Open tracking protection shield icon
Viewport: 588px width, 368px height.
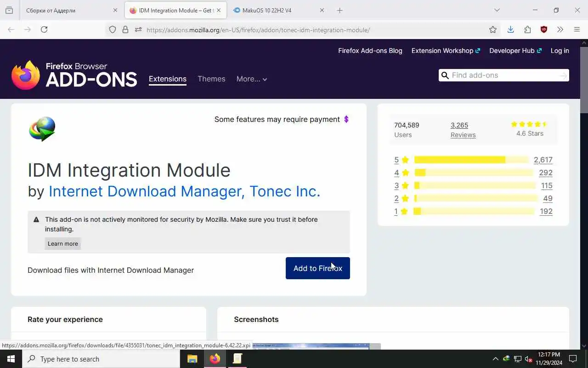(x=113, y=29)
